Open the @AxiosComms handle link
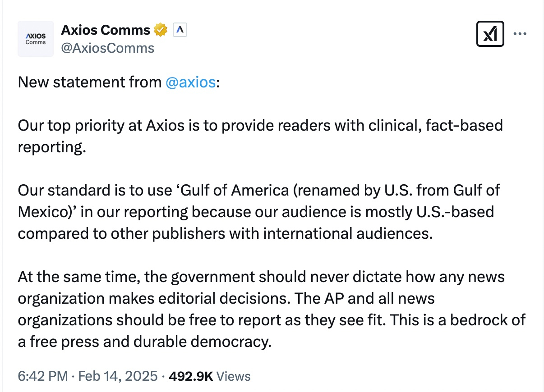This screenshot has height=392, width=544. (x=107, y=48)
